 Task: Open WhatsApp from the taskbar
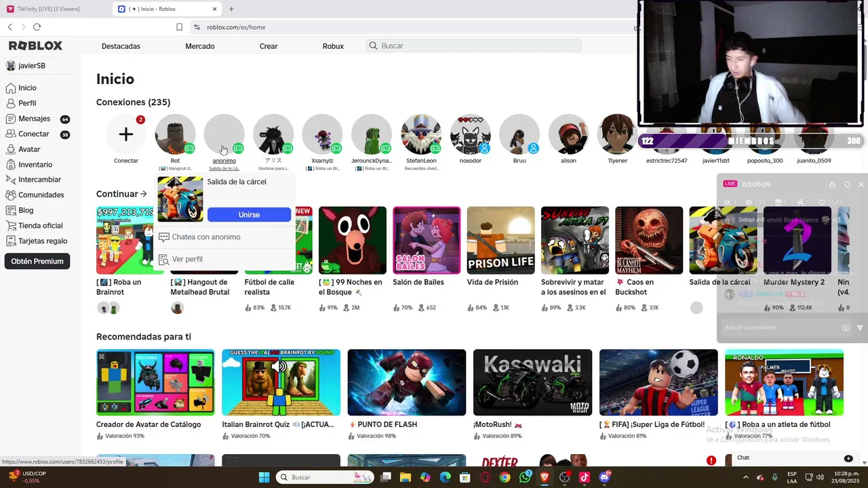(525, 477)
